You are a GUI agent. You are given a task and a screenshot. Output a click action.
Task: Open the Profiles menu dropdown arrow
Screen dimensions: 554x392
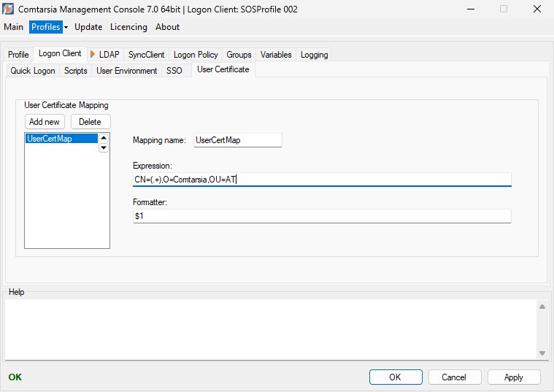66,27
